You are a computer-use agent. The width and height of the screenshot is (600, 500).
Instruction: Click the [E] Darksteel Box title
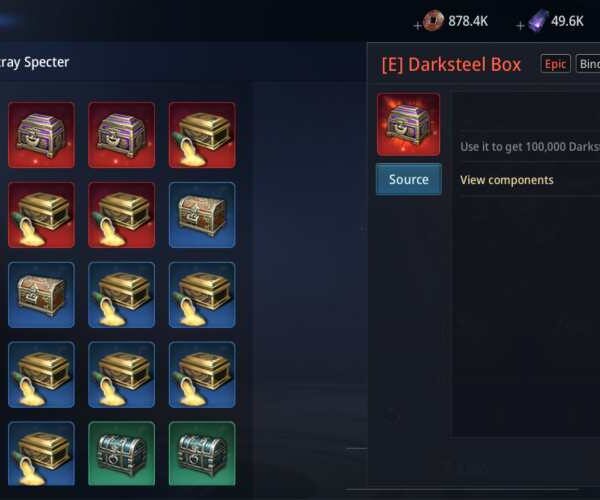(452, 64)
